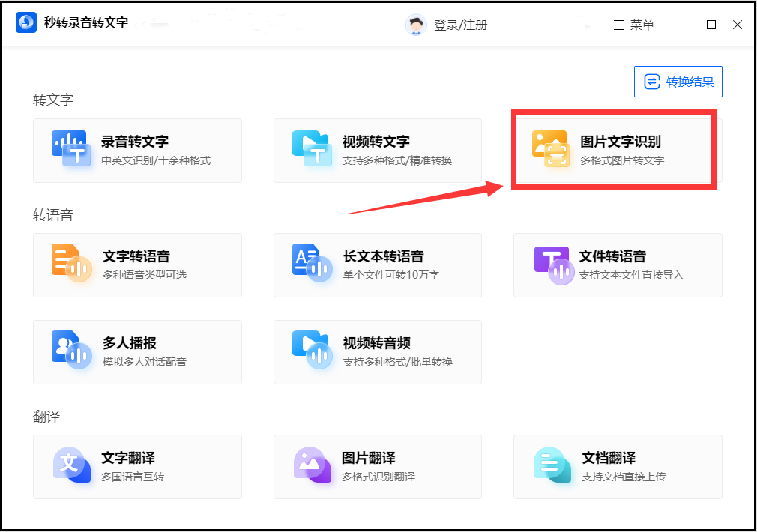Click 支持多种格式/精准转换 description text
The width and height of the screenshot is (757, 532).
point(396,160)
